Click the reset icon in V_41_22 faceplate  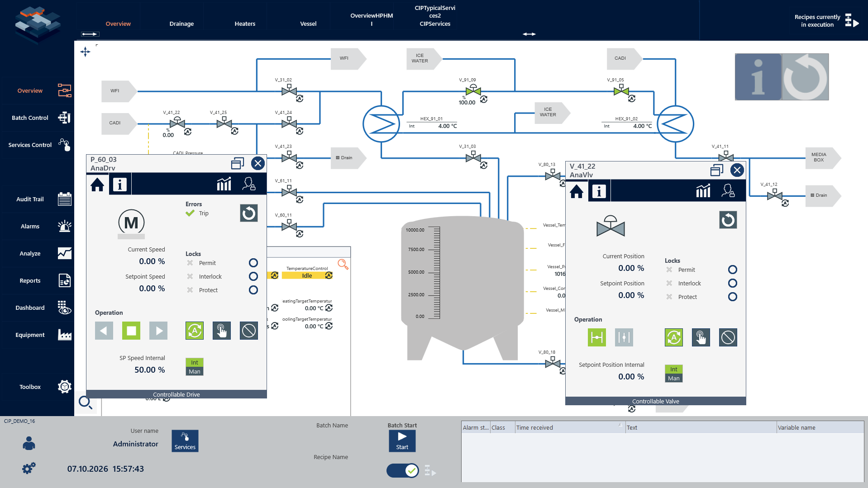point(728,220)
